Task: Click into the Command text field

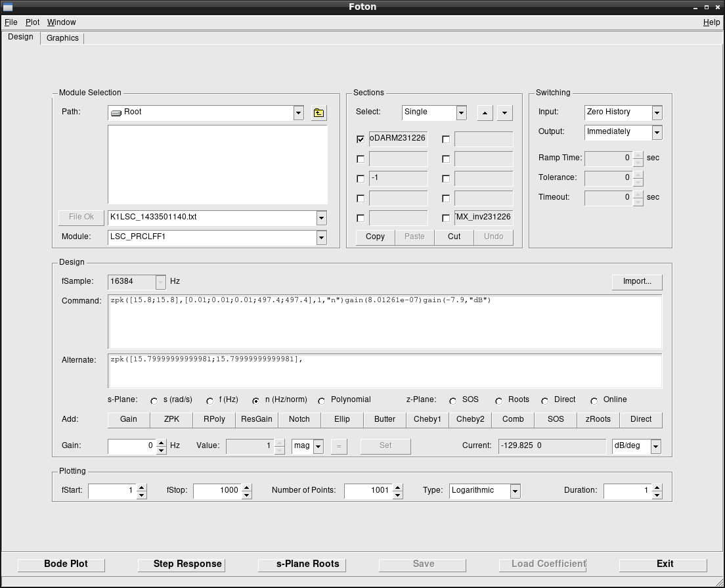Action: click(x=385, y=321)
